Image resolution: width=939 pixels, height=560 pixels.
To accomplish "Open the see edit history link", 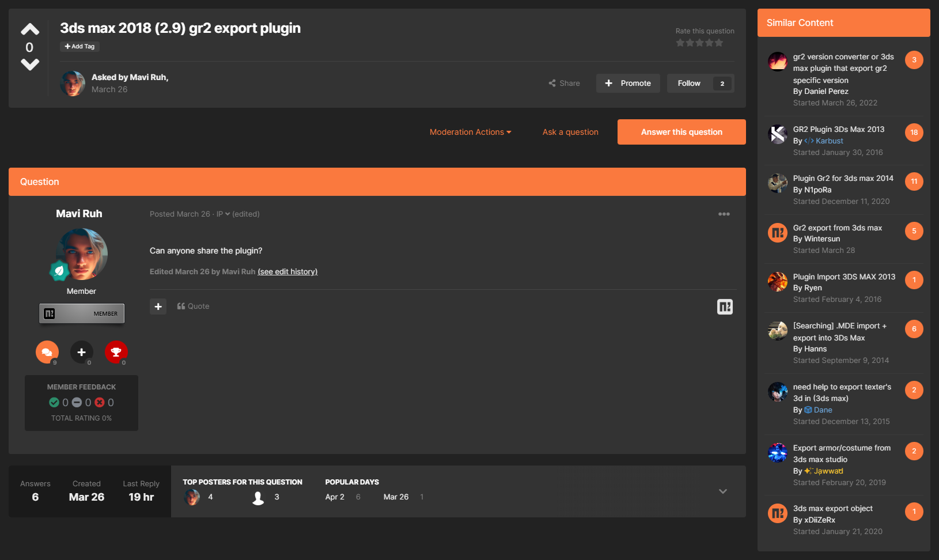I will (287, 271).
